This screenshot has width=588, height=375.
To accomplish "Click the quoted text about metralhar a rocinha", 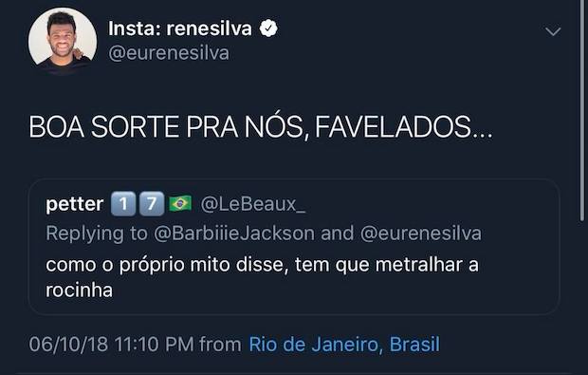I will (262, 277).
